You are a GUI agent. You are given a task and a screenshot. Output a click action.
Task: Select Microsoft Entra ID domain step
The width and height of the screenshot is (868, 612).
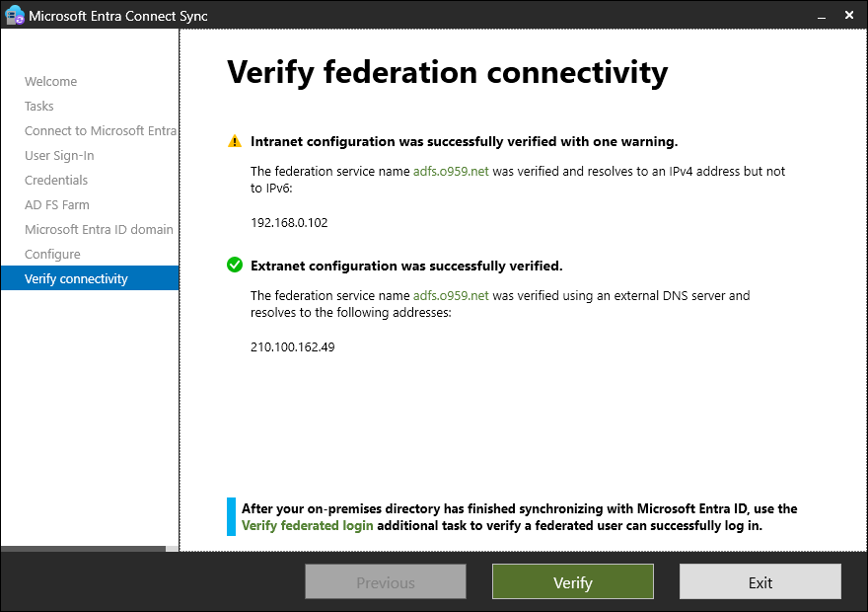99,229
